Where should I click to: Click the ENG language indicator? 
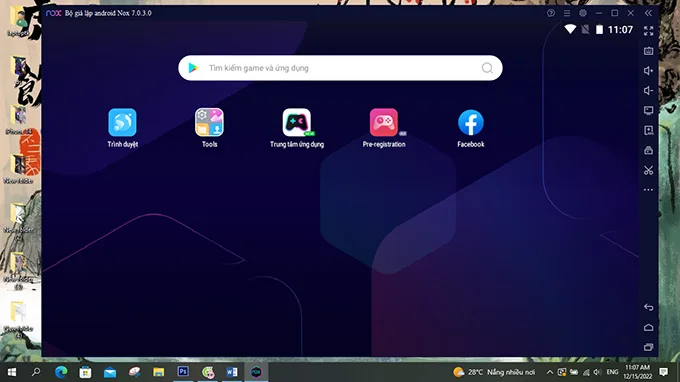(x=612, y=372)
